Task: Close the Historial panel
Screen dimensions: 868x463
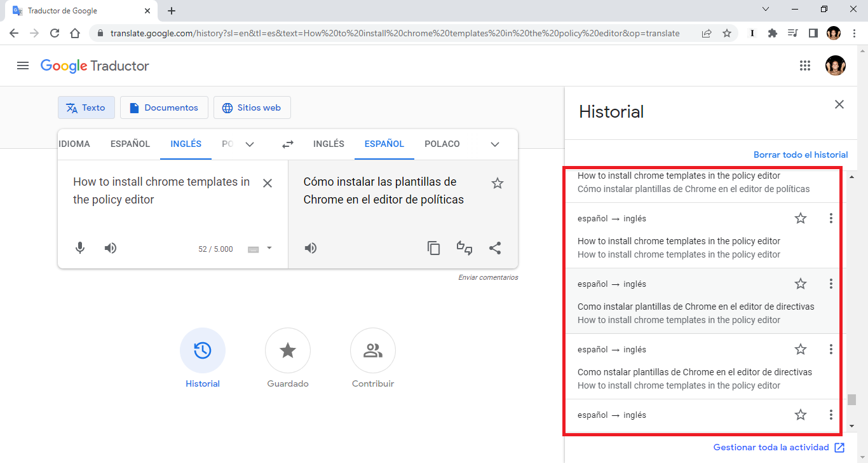Action: tap(839, 104)
